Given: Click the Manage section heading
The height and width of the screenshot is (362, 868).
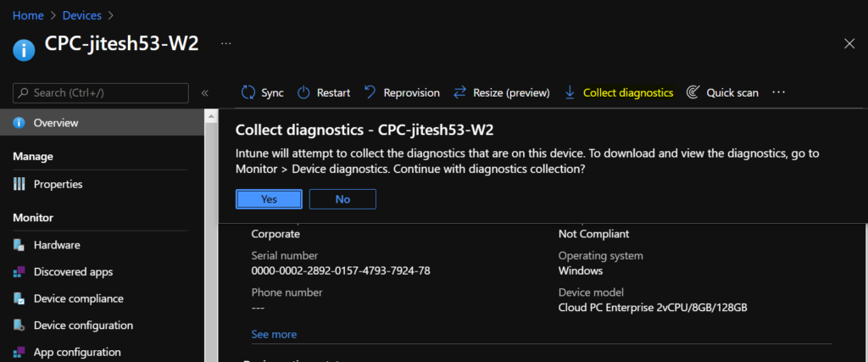Looking at the screenshot, I should (x=33, y=157).
